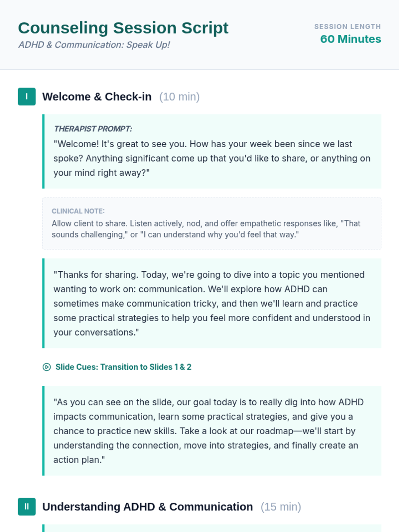399x532 pixels.
Task: Click the SESSION LENGTH label
Action: tap(348, 27)
